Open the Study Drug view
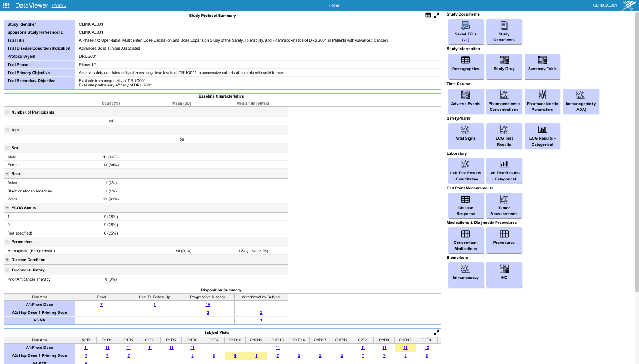This screenshot has height=364, width=639. (x=504, y=67)
